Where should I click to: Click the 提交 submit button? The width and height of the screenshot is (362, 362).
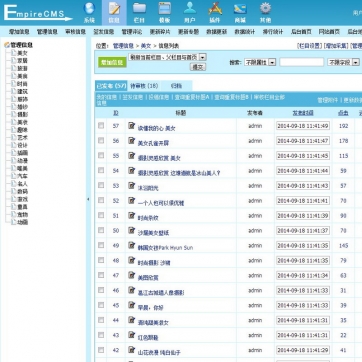198,67
